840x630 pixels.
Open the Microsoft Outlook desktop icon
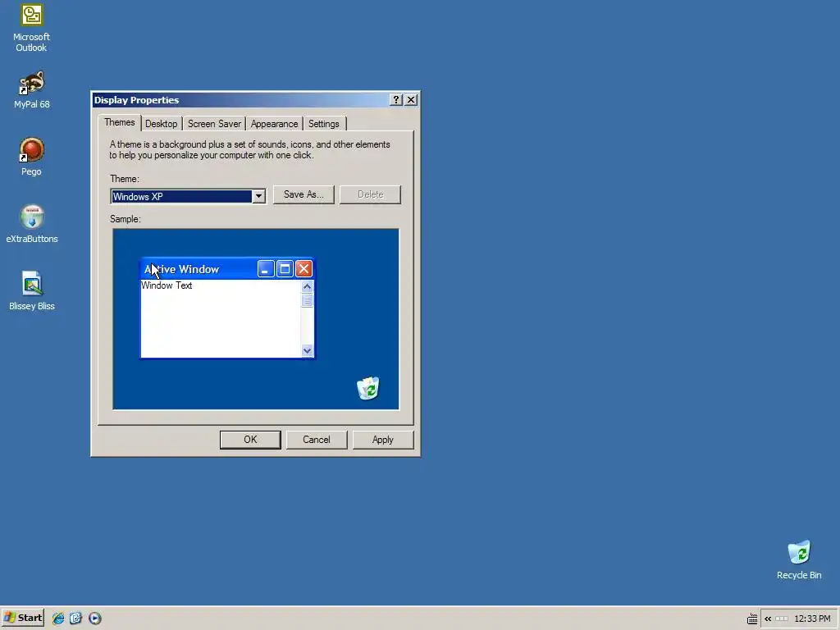[x=32, y=28]
